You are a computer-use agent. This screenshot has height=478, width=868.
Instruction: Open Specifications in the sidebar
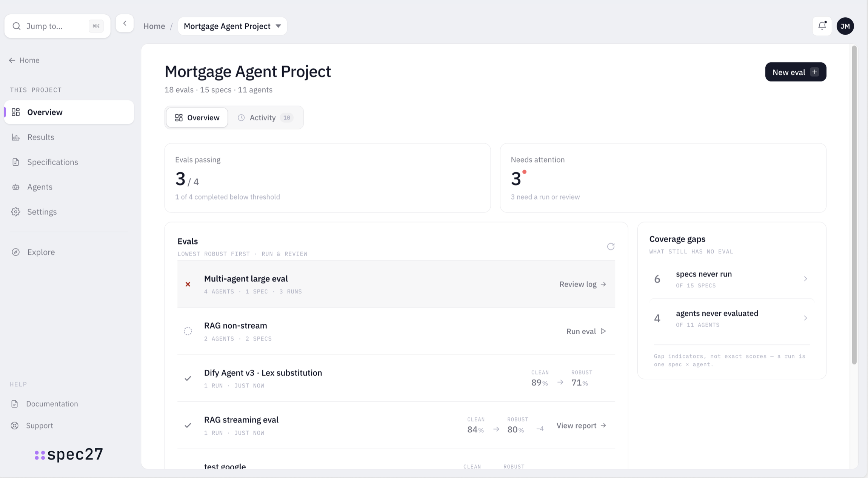69,162
